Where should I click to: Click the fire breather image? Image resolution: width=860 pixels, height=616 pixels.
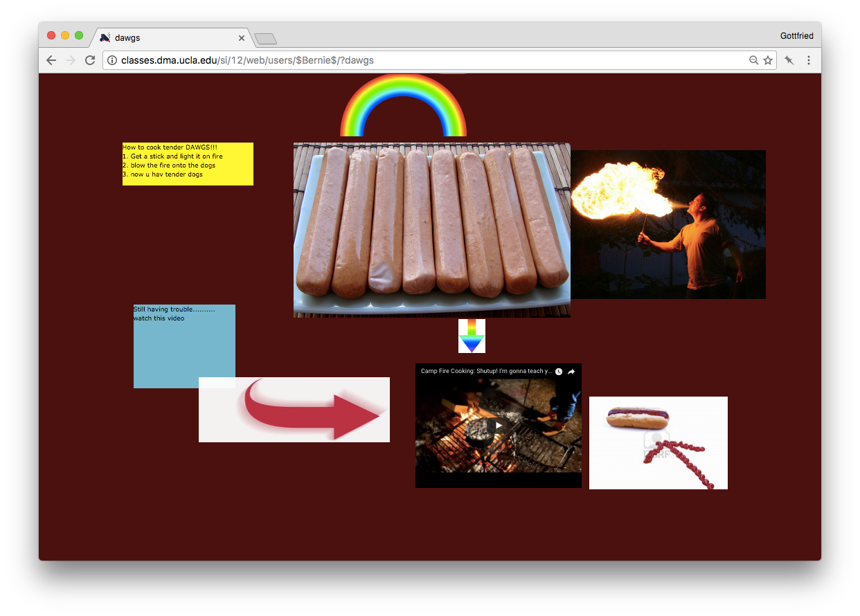[668, 224]
